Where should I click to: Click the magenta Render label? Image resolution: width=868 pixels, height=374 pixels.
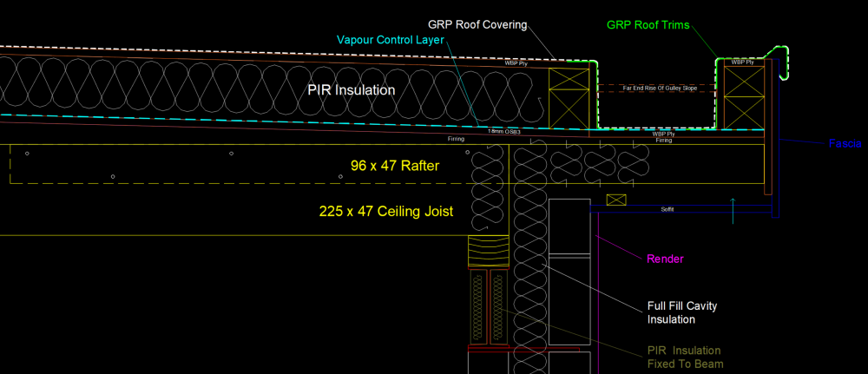[x=666, y=259]
